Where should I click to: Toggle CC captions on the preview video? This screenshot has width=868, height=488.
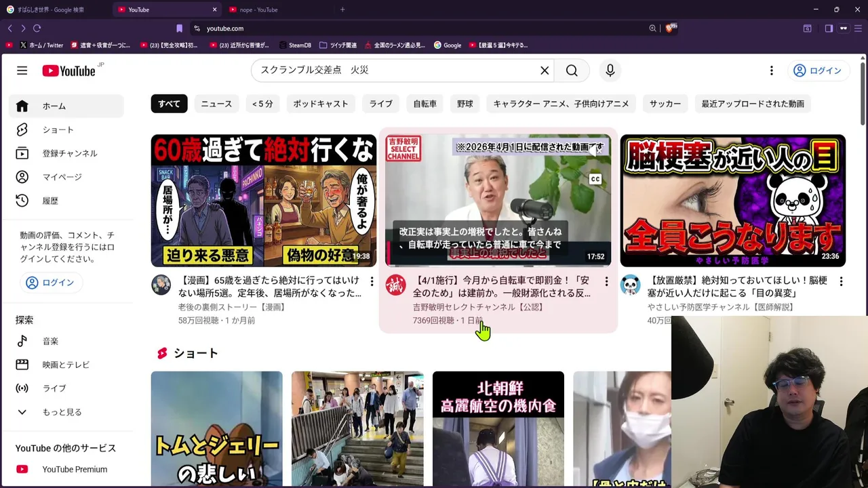tap(595, 179)
